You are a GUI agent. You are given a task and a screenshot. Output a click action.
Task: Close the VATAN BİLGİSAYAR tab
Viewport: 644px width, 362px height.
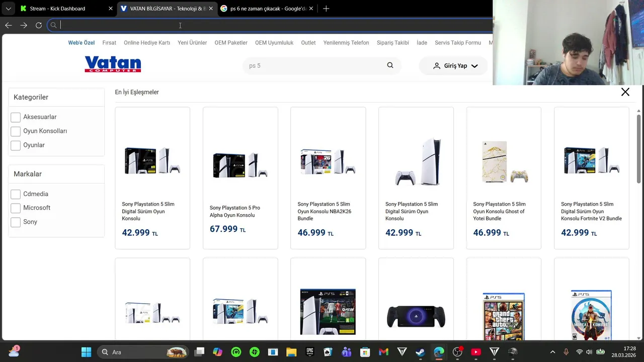pyautogui.click(x=211, y=9)
